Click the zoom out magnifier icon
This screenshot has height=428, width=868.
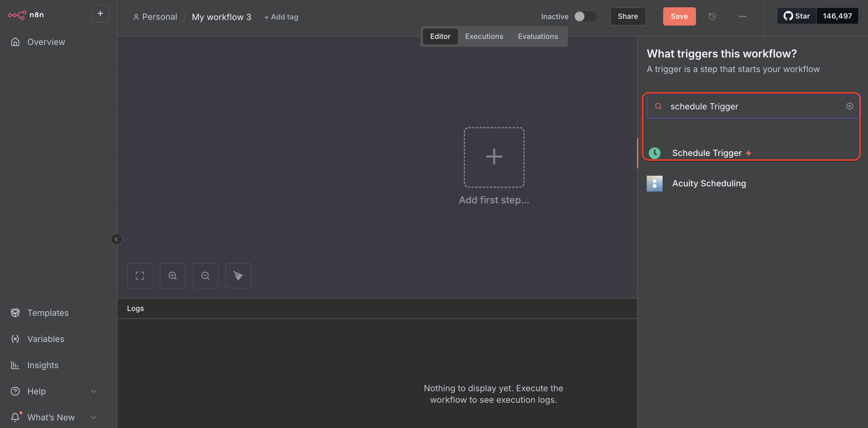(x=205, y=276)
